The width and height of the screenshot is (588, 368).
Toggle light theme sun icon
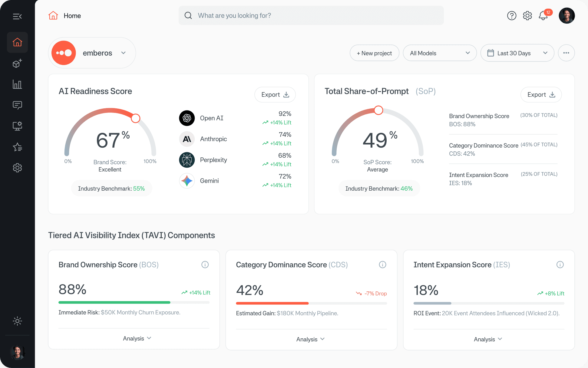pyautogui.click(x=17, y=321)
